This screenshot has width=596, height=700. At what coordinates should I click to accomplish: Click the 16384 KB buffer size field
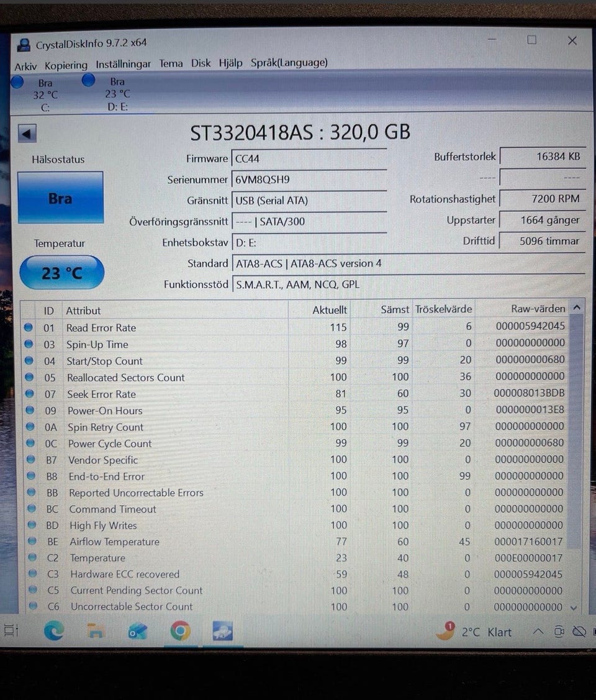tap(542, 157)
